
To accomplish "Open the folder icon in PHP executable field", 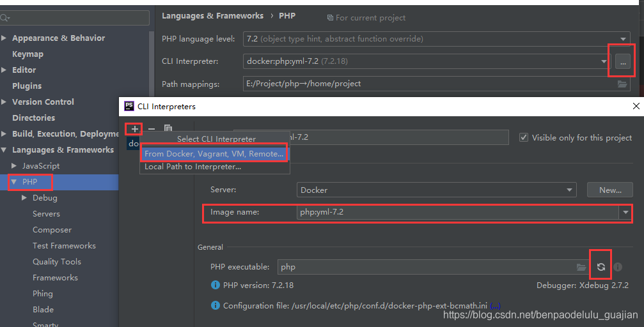I will [581, 267].
